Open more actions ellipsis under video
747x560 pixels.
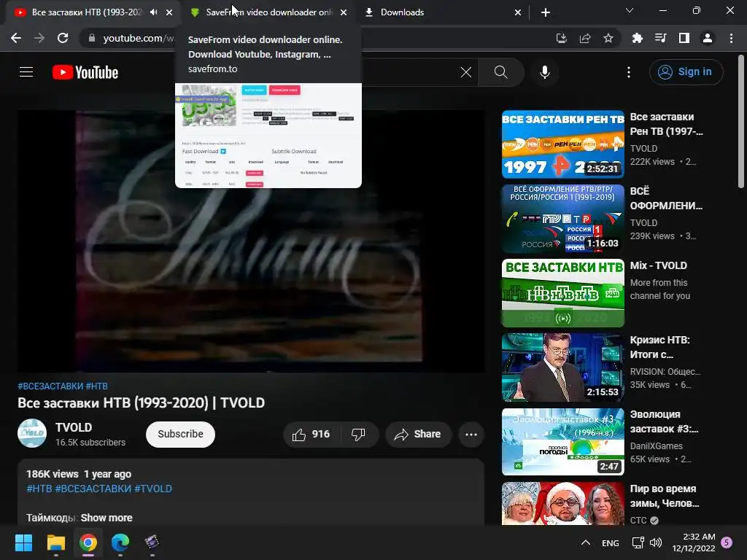coord(471,435)
